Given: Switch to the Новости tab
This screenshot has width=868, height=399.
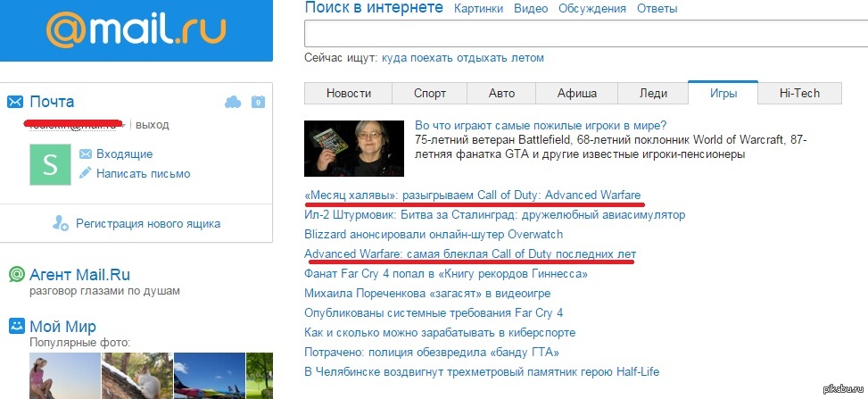Looking at the screenshot, I should [349, 93].
